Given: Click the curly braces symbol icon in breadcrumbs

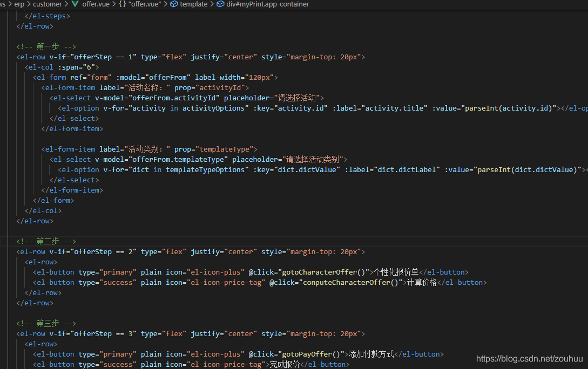Looking at the screenshot, I should click(x=122, y=4).
